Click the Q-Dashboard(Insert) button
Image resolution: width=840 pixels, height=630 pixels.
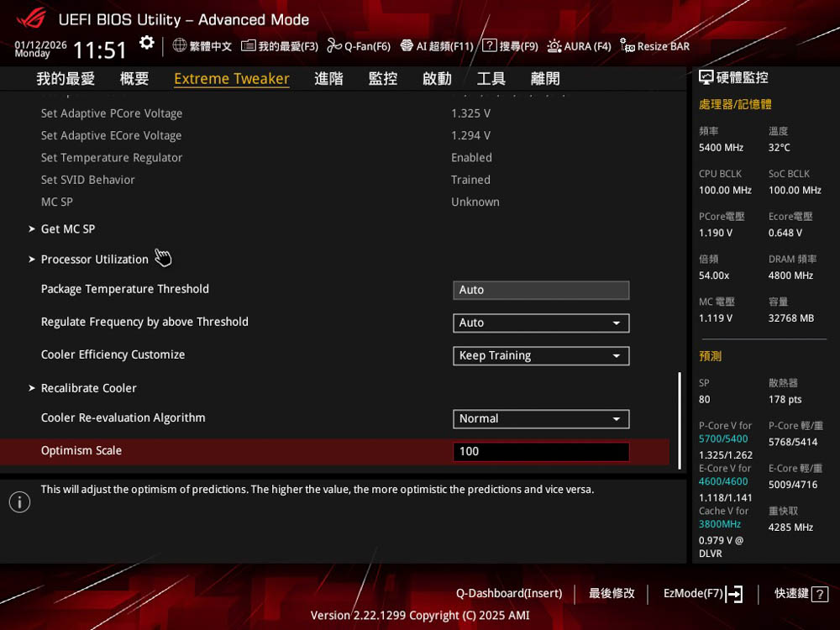click(x=509, y=594)
